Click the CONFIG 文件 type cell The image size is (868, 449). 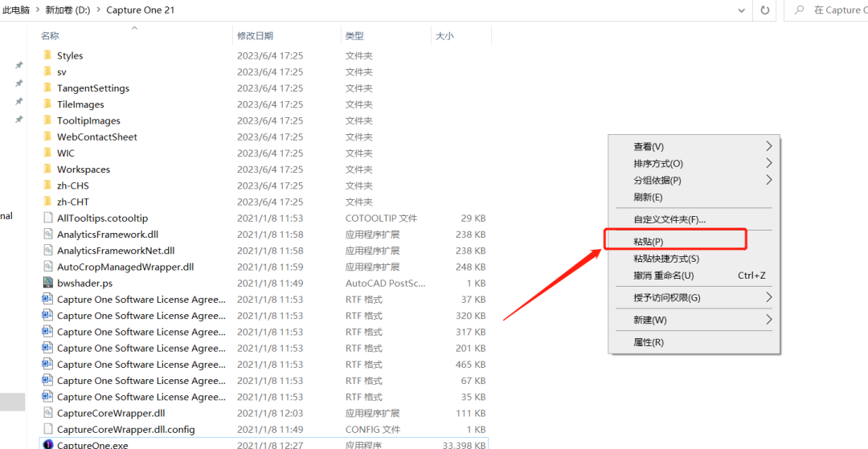pos(373,429)
